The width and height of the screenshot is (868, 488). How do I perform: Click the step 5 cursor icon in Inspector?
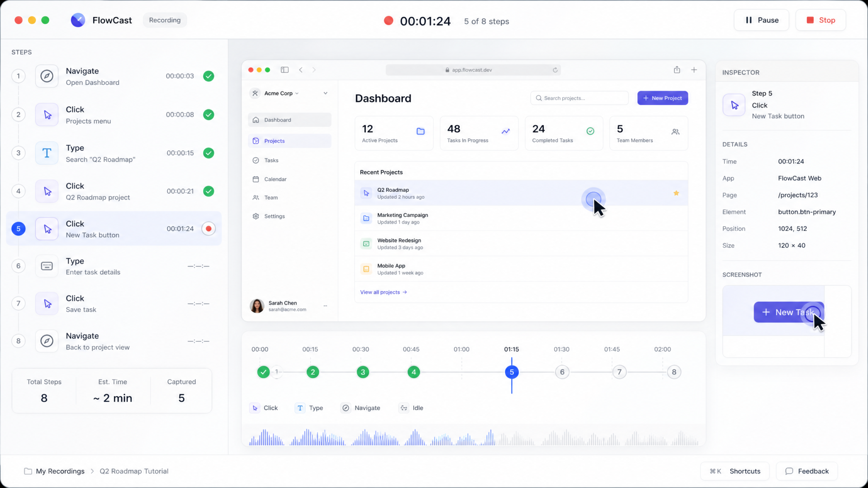[734, 105]
